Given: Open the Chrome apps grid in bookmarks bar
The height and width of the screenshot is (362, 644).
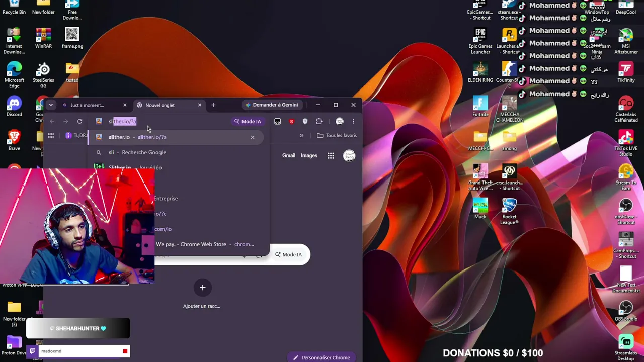Looking at the screenshot, I should click(51, 135).
